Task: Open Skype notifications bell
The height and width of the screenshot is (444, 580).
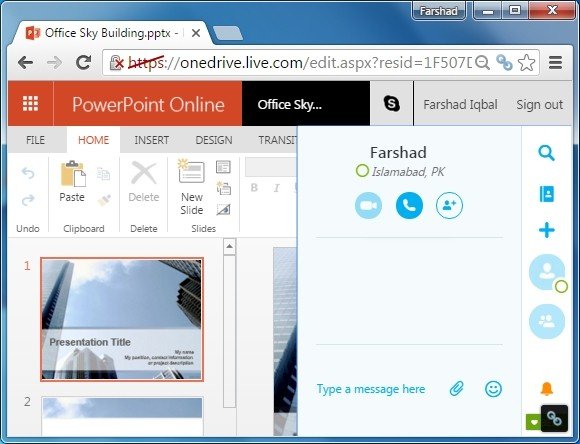Action: pos(547,389)
